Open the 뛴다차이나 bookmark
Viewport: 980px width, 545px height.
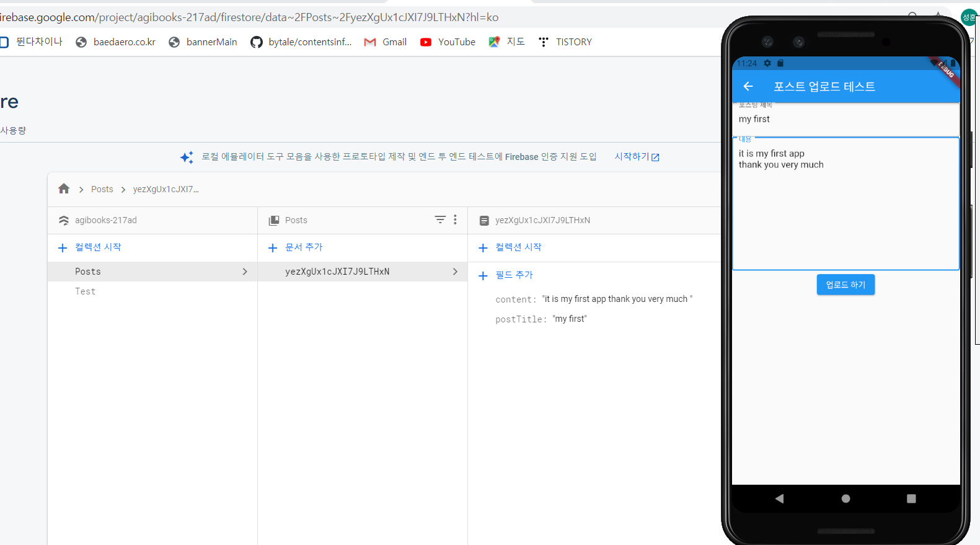(31, 42)
